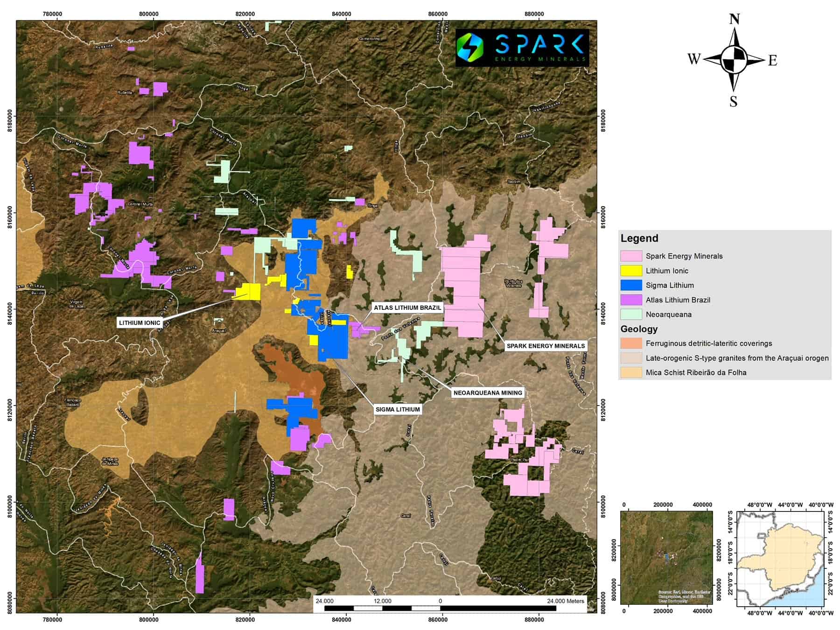Click the LITHIUM IONIC map callout label
Screen dimensions: 840x630
[x=140, y=322]
